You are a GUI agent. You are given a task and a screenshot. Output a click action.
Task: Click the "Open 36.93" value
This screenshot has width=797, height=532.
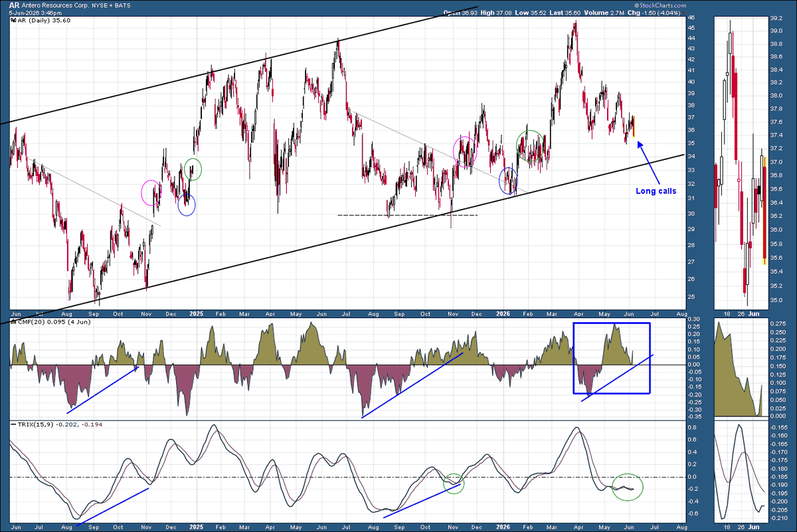pyautogui.click(x=460, y=13)
